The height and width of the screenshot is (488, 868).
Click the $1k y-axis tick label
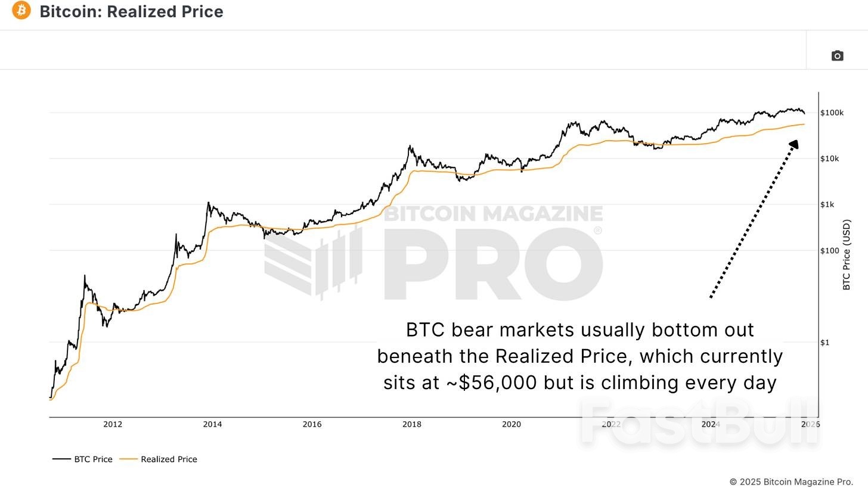(x=827, y=204)
